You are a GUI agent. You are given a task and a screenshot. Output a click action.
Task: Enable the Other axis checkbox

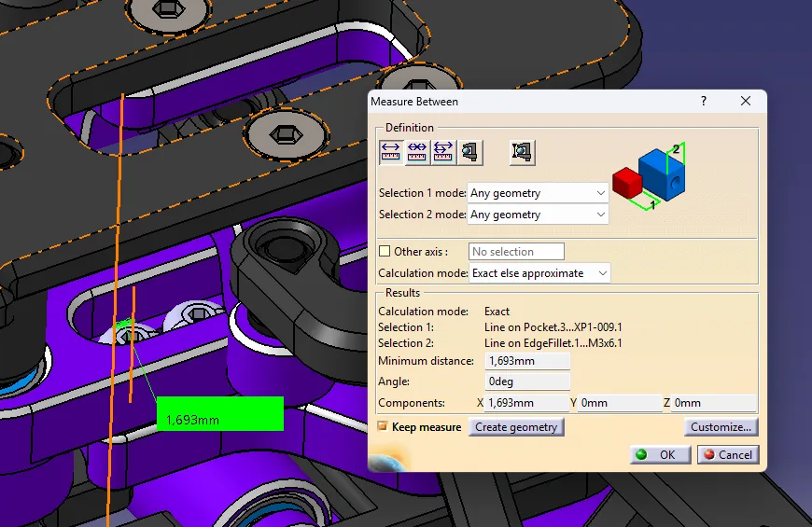385,251
